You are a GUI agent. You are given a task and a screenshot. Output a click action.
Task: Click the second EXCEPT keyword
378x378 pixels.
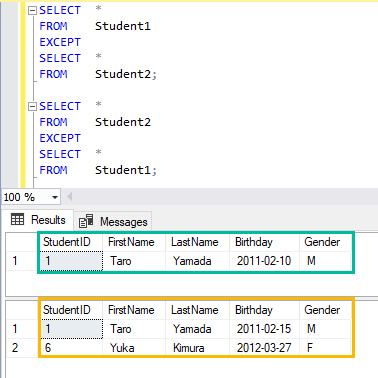click(60, 138)
